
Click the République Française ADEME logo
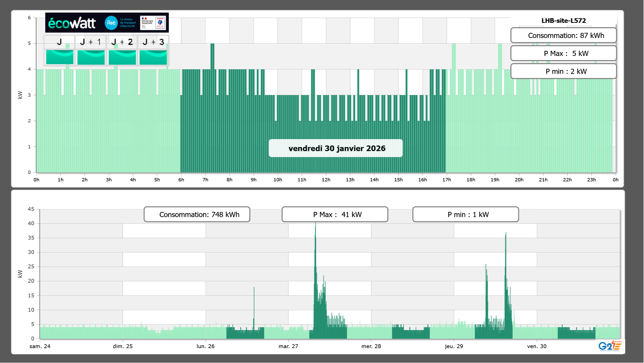[x=153, y=23]
